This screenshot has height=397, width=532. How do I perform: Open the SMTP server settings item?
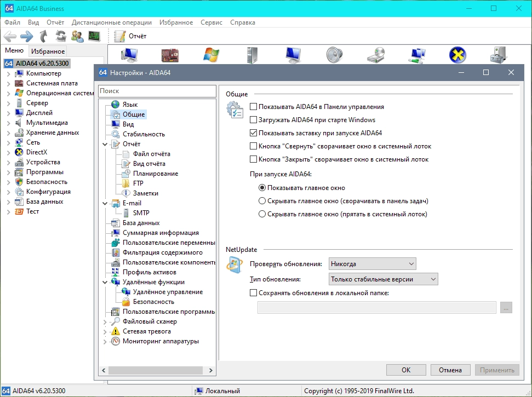(136, 212)
